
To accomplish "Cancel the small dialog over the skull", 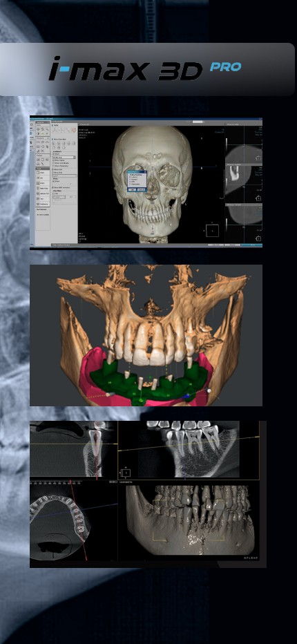I will pos(142,190).
